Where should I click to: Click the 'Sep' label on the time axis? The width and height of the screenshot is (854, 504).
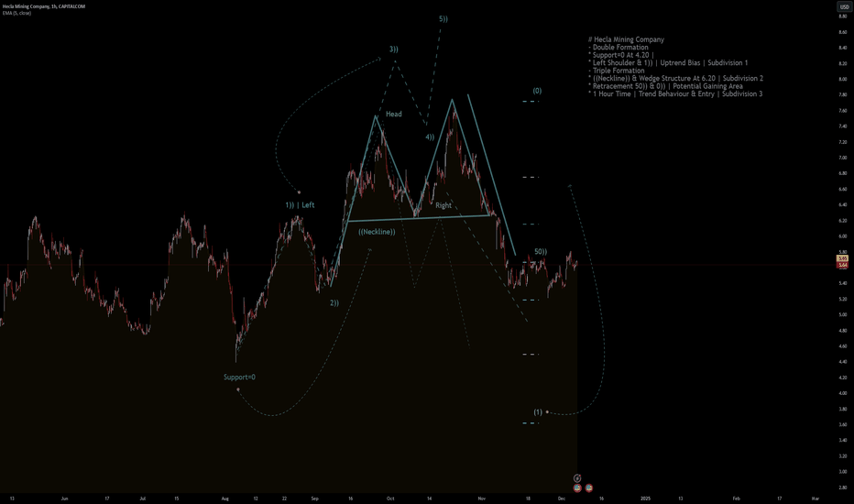click(315, 499)
